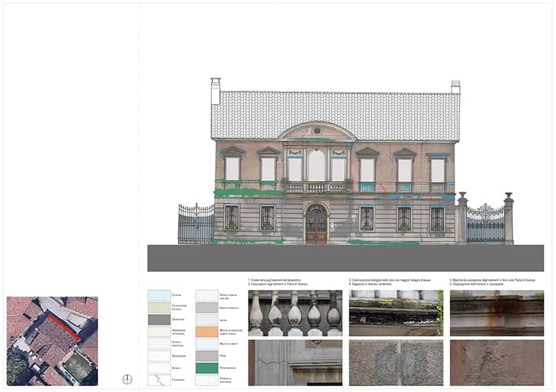Click the round oculus in the pediment
Viewport: 556px width, 392px height.
pos(317,131)
